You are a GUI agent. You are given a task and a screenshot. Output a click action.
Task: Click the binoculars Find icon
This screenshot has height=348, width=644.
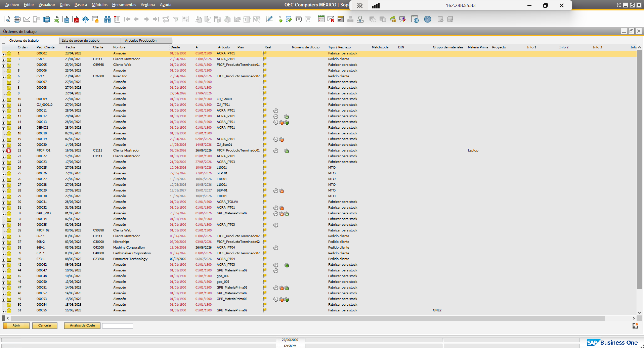pos(108,19)
